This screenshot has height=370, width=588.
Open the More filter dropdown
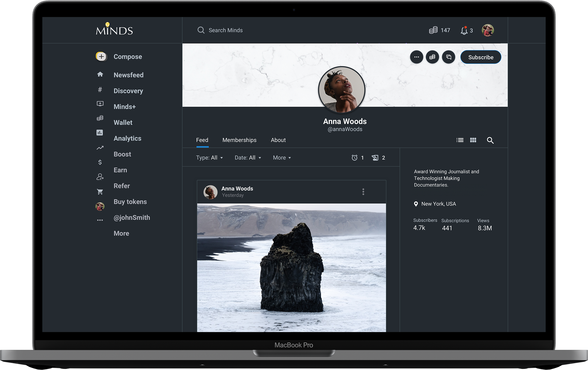tap(282, 158)
